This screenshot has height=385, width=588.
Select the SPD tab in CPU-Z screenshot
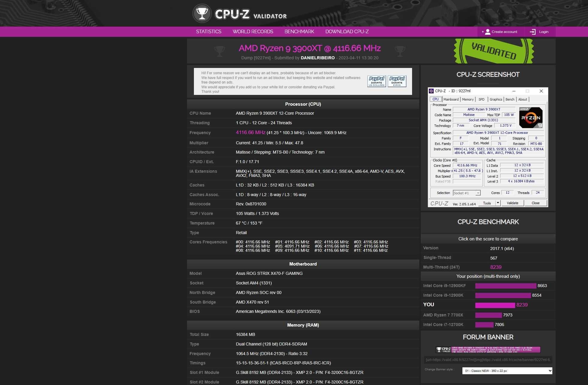pos(481,99)
